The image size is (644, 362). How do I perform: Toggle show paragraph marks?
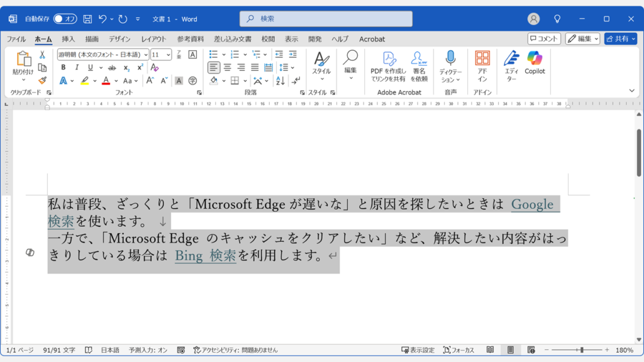tap(296, 80)
